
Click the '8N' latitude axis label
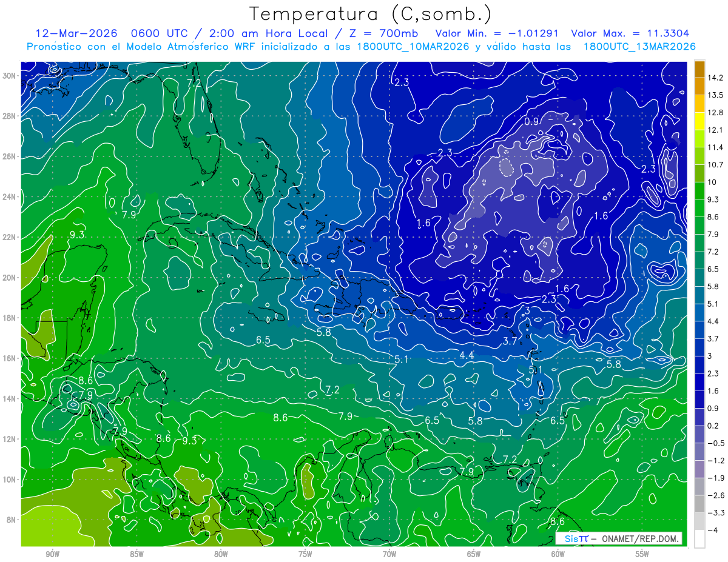[x=11, y=520]
